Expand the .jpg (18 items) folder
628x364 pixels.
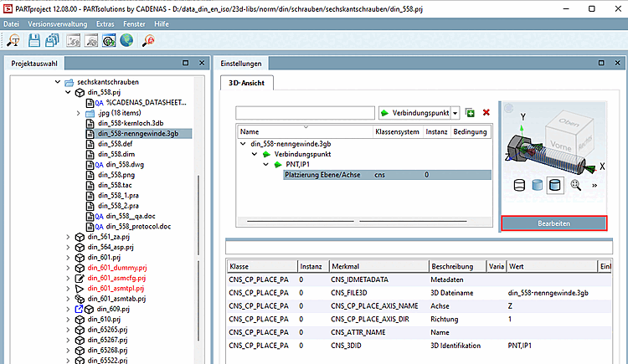click(x=78, y=113)
